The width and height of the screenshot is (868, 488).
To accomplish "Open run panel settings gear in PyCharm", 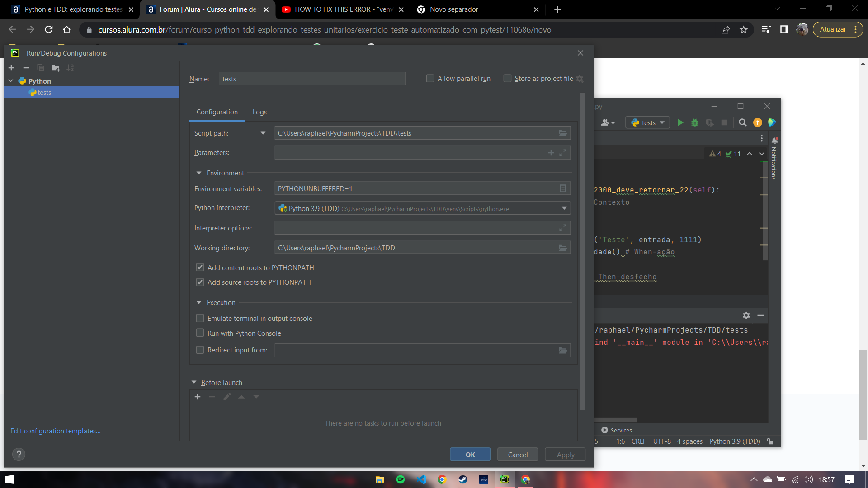I will 746,315.
